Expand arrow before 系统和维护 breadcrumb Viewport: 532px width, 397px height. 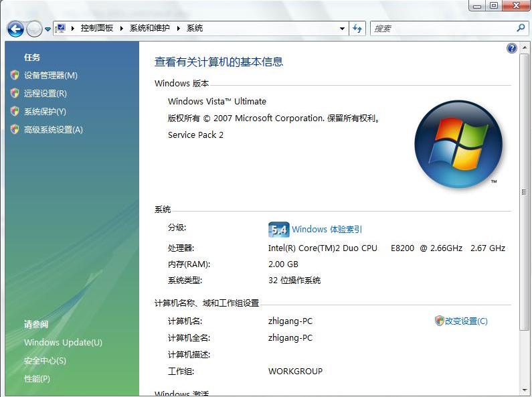coord(122,29)
